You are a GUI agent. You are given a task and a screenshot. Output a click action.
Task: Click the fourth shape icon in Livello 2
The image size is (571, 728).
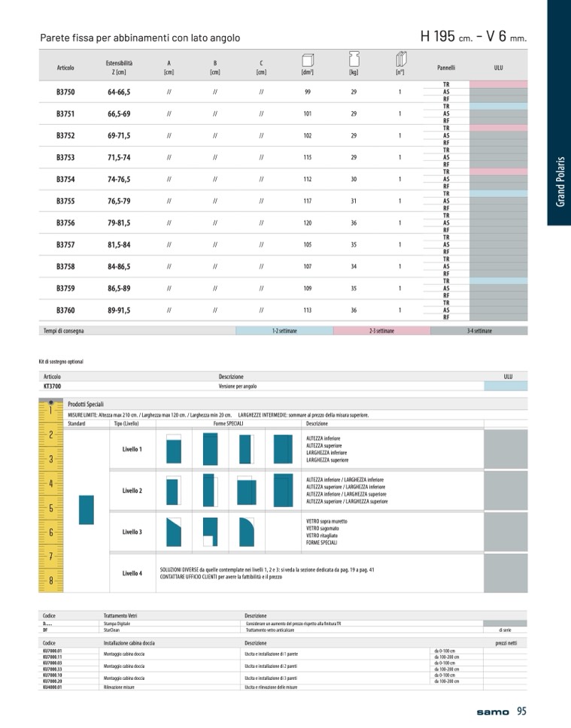tap(283, 490)
